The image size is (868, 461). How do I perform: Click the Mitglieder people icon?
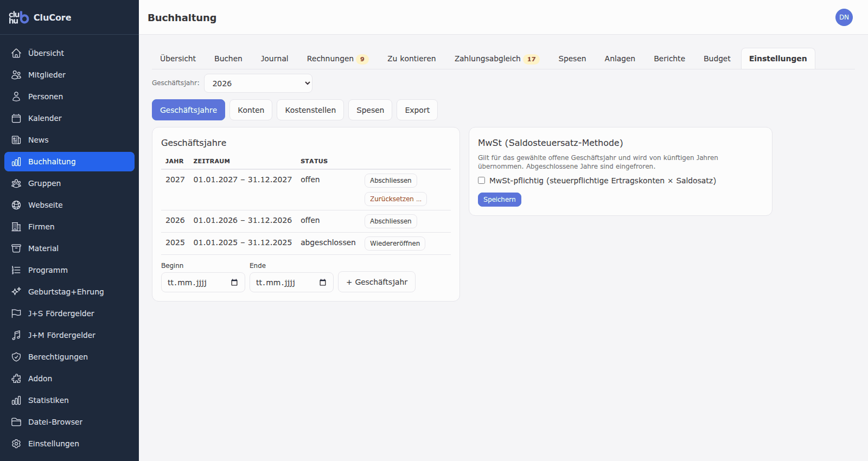16,75
